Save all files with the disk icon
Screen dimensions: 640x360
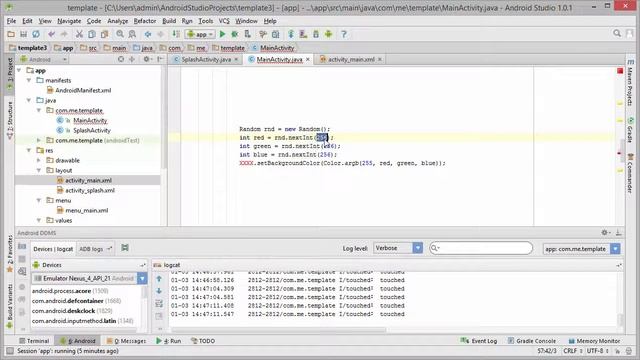(23, 34)
